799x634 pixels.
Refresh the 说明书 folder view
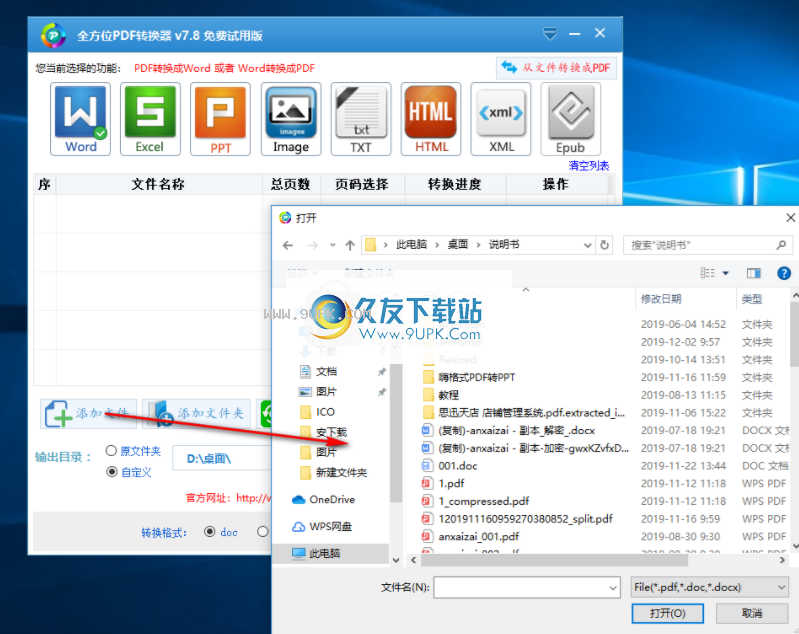(x=604, y=245)
